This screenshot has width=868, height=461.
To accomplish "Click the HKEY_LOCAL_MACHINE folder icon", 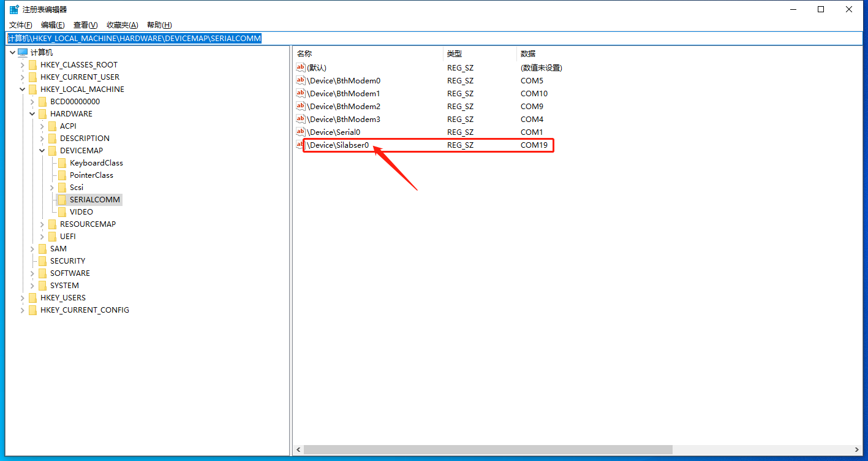I will click(32, 90).
